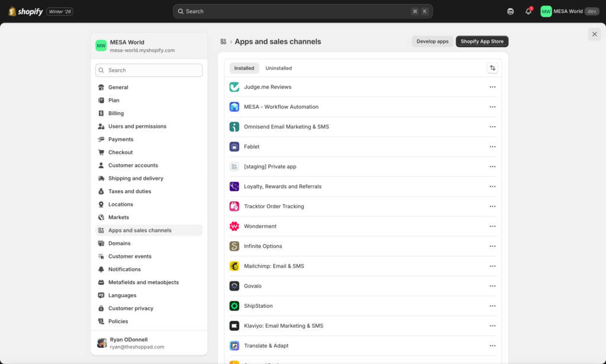Open Languages settings
This screenshot has height=364, width=606.
click(x=149, y=295)
